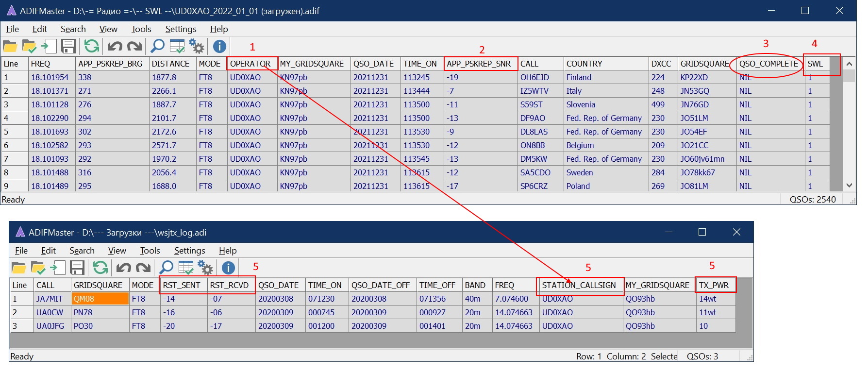The image size is (868, 374).
Task: Click the TX_PWR column header
Action: click(x=716, y=285)
